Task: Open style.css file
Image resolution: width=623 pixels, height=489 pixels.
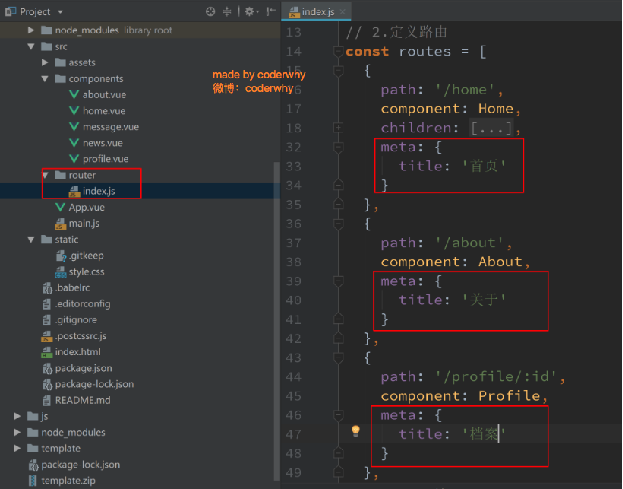Action: click(x=87, y=272)
